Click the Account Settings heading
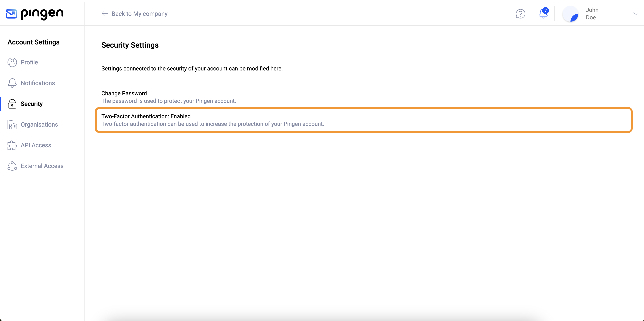 [34, 42]
